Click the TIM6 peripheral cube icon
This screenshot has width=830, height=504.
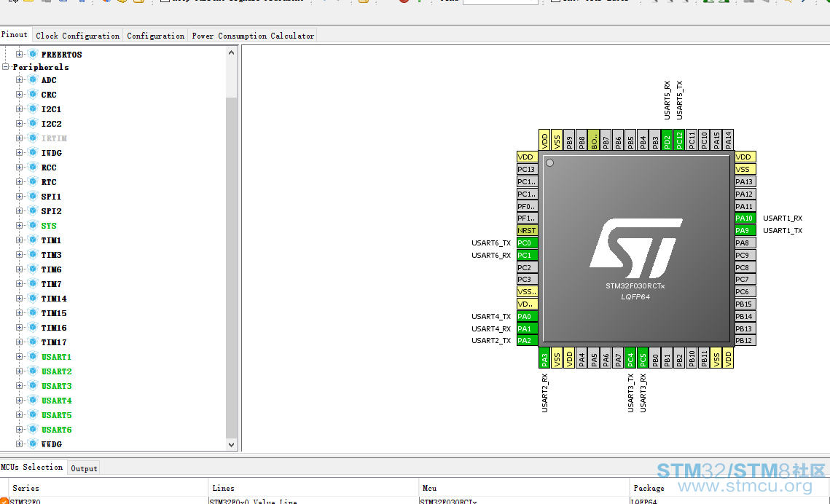click(x=33, y=269)
